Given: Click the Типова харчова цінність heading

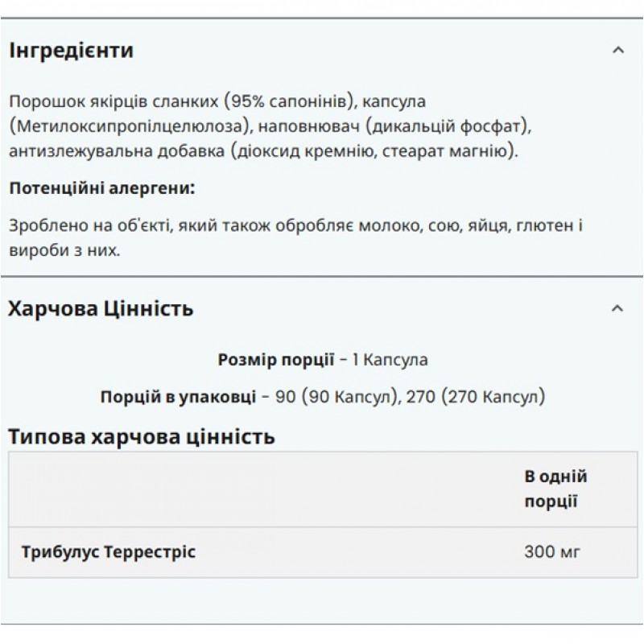Looking at the screenshot, I should (142, 437).
